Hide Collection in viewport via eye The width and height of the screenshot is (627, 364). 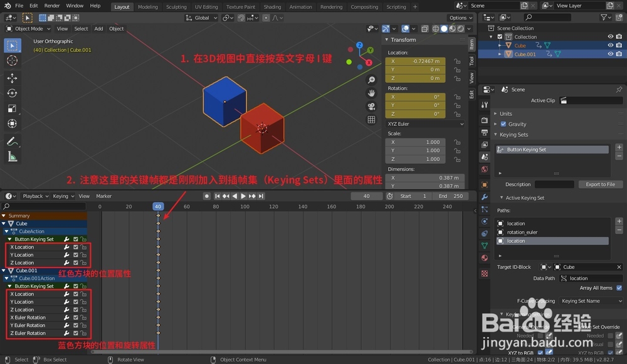coord(611,36)
